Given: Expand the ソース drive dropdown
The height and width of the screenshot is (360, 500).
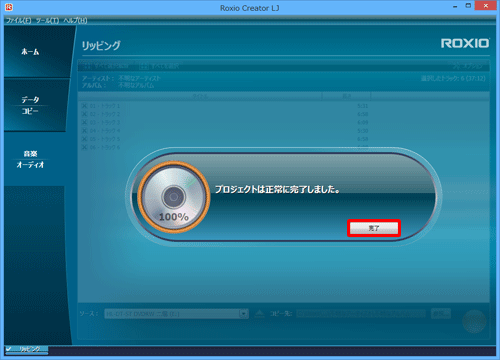Looking at the screenshot, I should click(244, 314).
